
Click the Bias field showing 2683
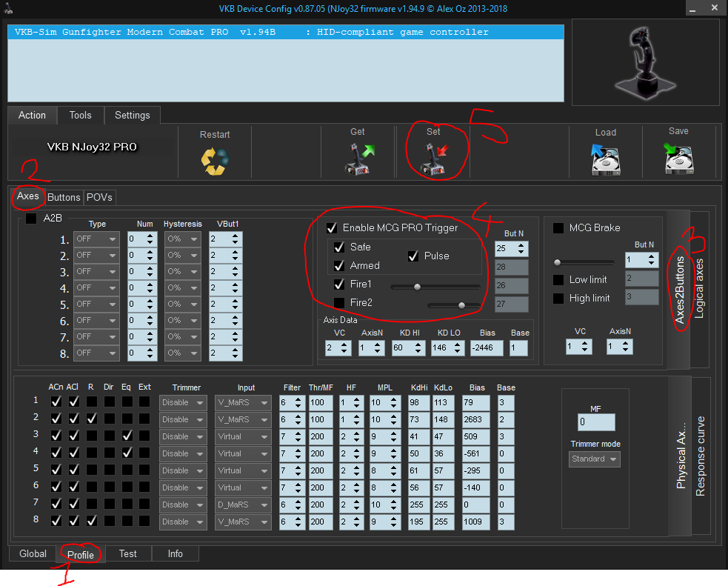pyautogui.click(x=476, y=420)
